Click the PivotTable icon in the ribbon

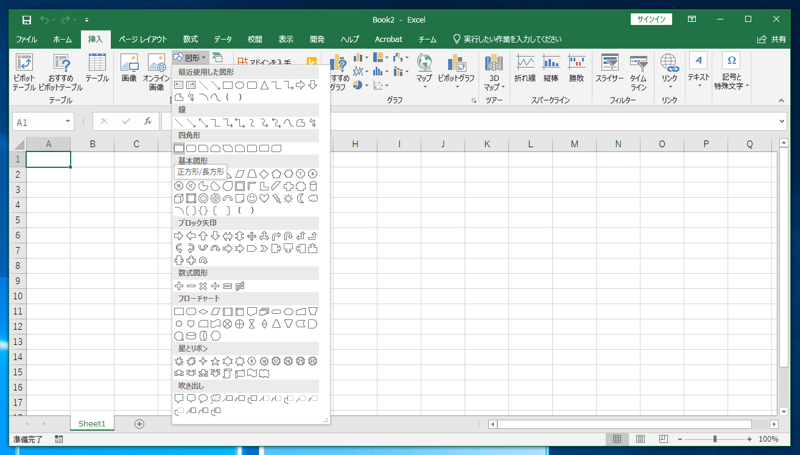pyautogui.click(x=24, y=68)
